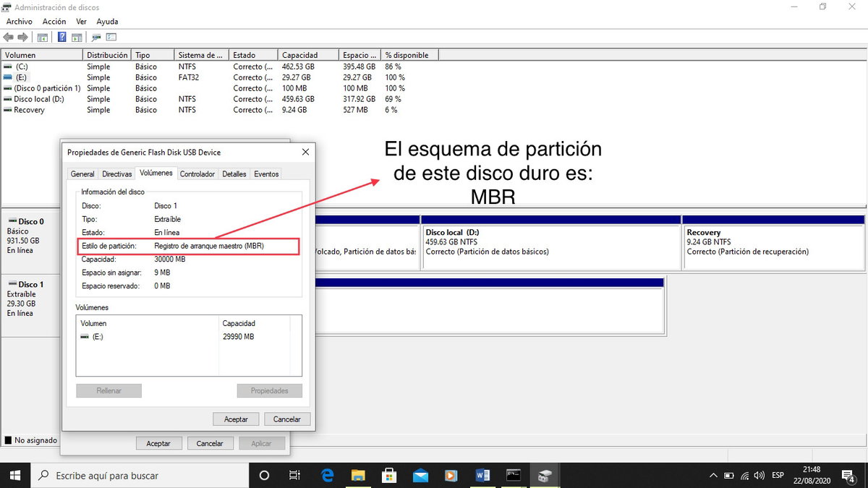Toggle the console tree toolbar icon
The width and height of the screenshot is (868, 488).
[x=43, y=37]
